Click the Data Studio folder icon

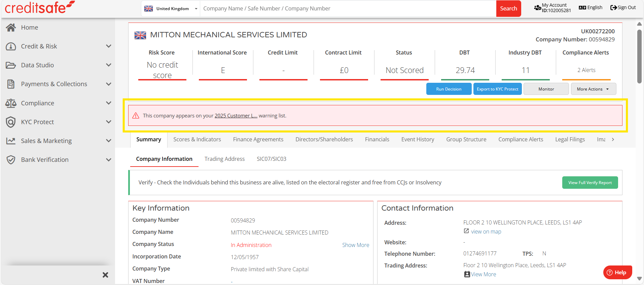click(11, 65)
